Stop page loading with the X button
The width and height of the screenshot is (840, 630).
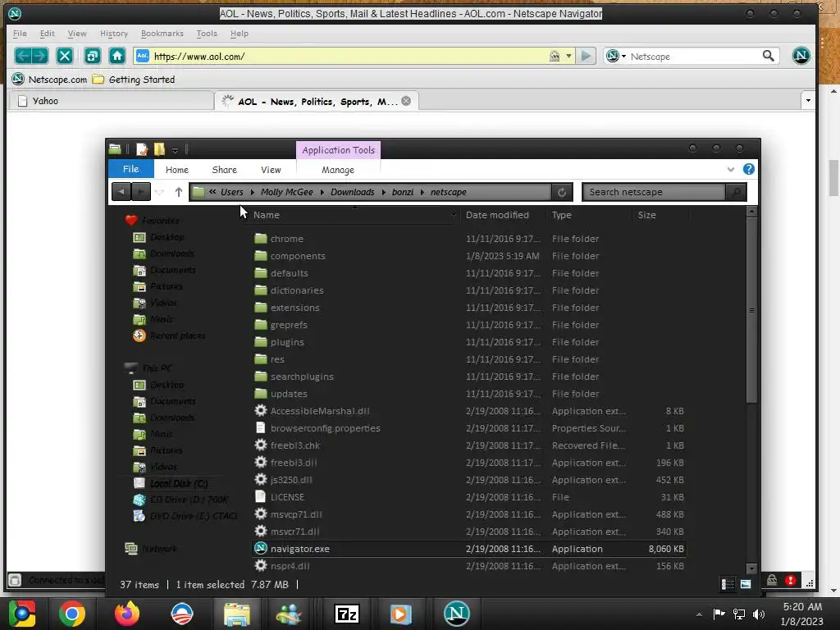65,56
